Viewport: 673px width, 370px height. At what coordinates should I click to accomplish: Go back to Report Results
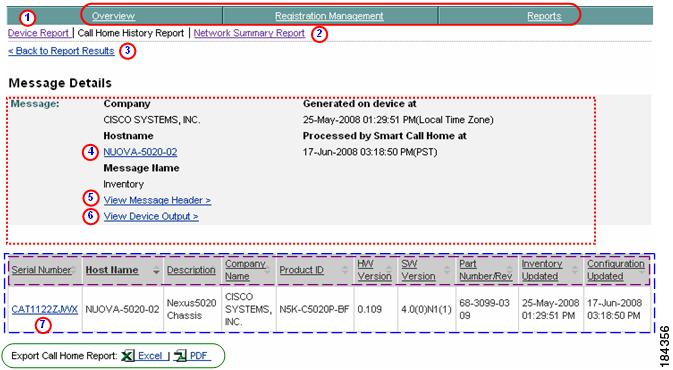(x=61, y=51)
